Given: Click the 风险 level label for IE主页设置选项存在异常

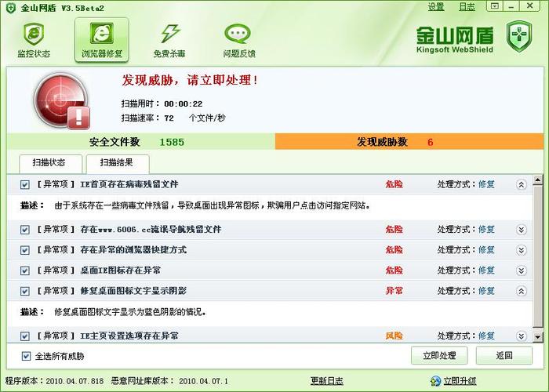Looking at the screenshot, I should 394,336.
